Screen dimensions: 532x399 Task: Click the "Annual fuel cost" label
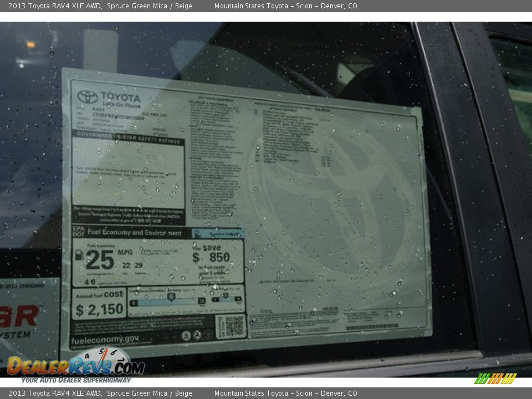99,295
